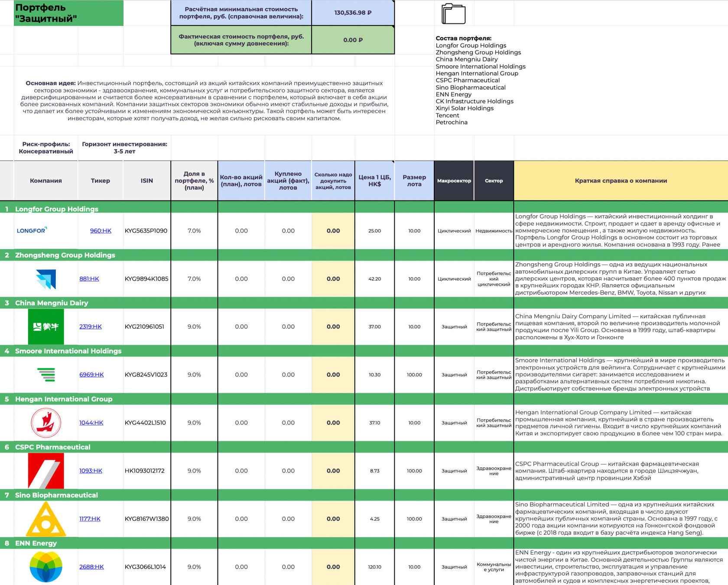Click the China Mengniu Dairy green logo

[x=46, y=327]
